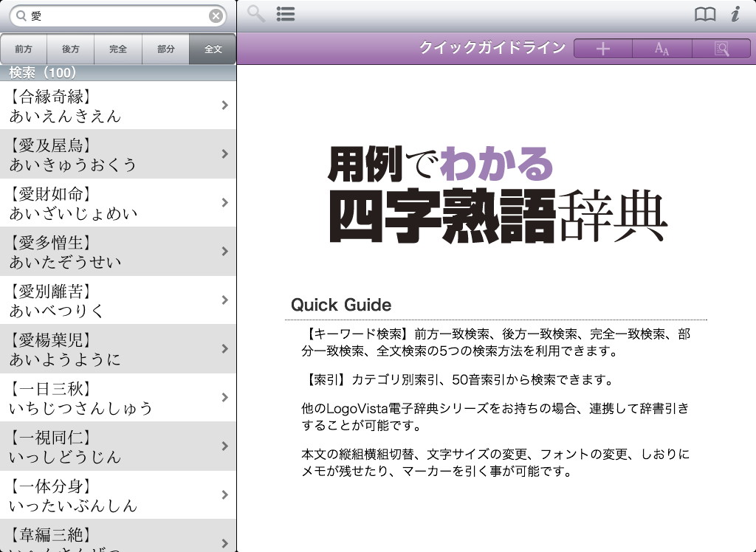Change font size with the AA icon
This screenshot has height=552, width=756.
[x=662, y=49]
